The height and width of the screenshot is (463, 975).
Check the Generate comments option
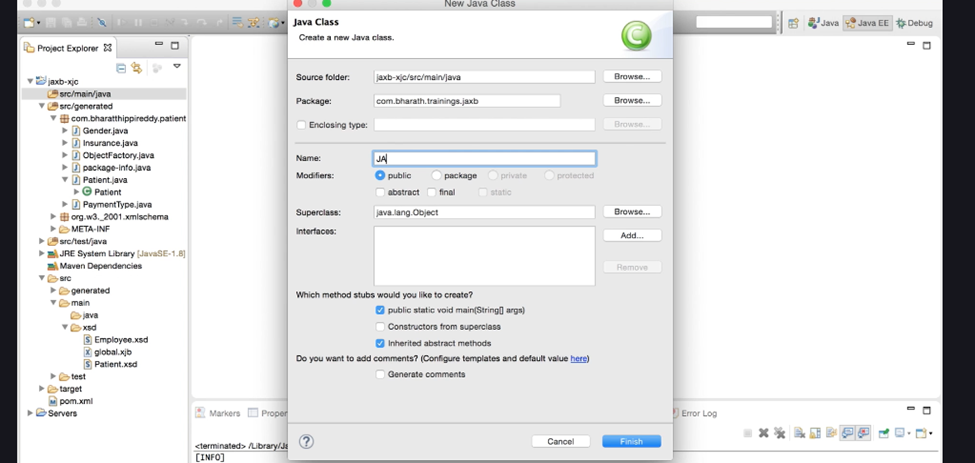pyautogui.click(x=380, y=375)
